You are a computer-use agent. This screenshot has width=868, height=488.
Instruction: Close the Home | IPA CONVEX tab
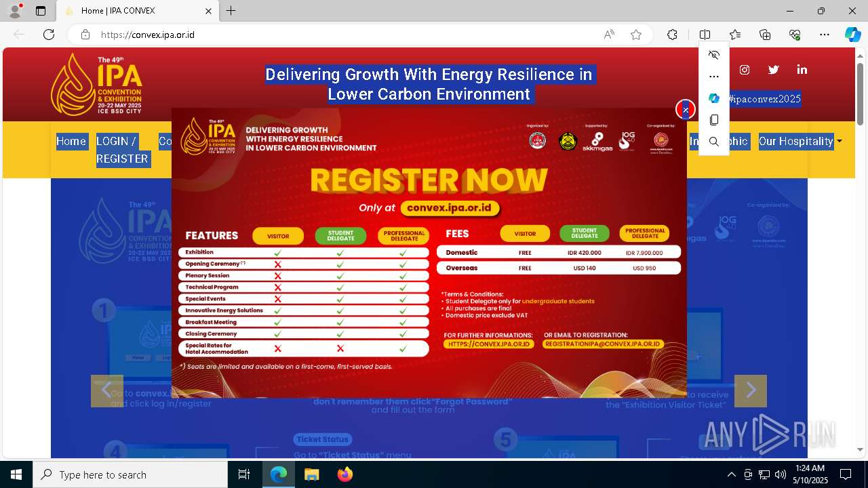click(x=209, y=11)
